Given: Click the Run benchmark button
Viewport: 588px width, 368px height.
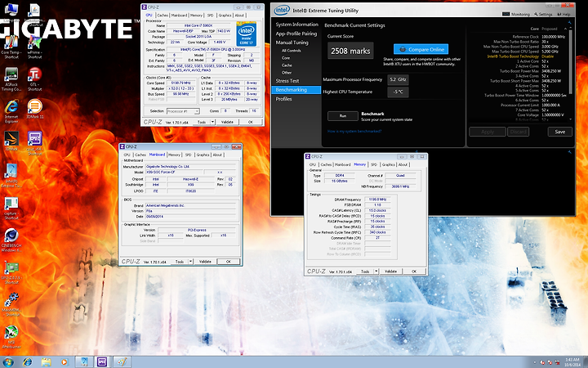Looking at the screenshot, I should [343, 116].
